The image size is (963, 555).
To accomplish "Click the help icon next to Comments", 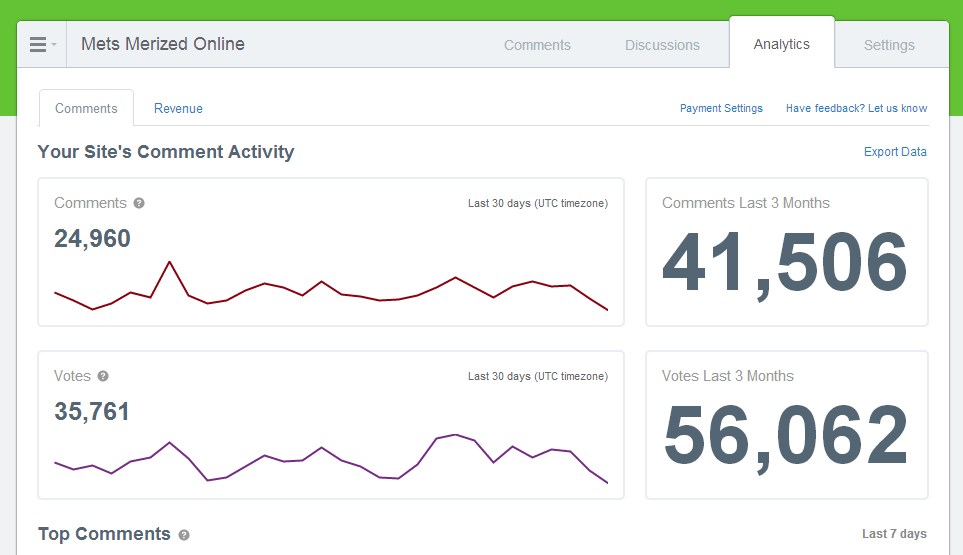I will click(x=139, y=203).
